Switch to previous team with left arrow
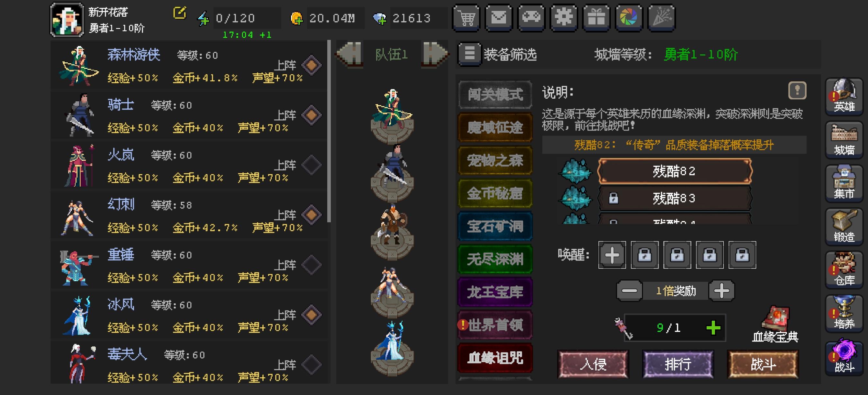The image size is (868, 395). [x=349, y=54]
